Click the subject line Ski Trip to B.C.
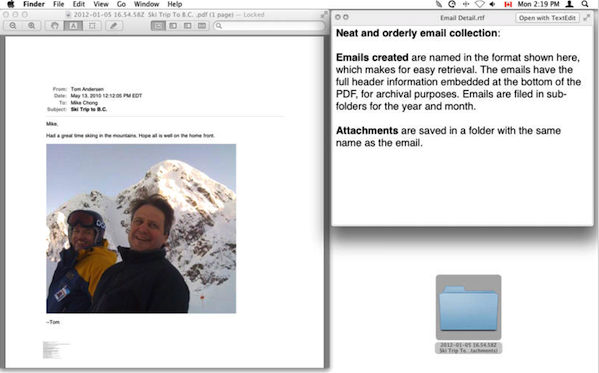599x373 pixels. 89,109
